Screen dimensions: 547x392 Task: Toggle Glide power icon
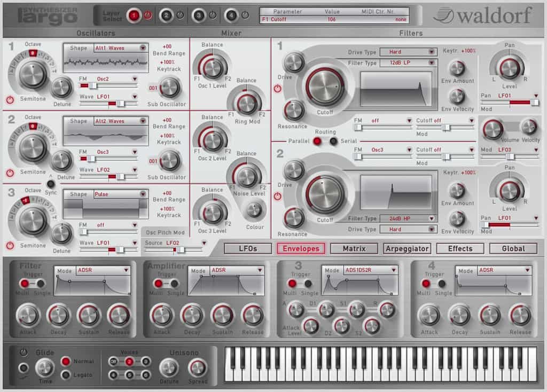[x=24, y=352]
